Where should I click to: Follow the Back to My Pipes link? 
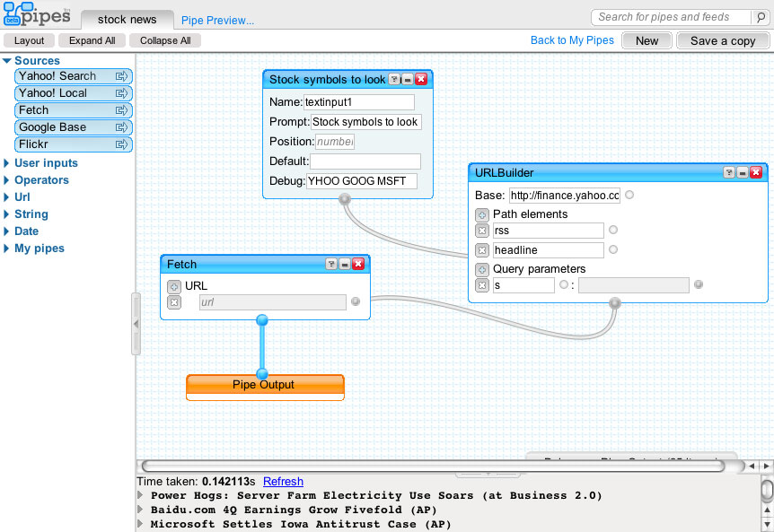[x=572, y=40]
